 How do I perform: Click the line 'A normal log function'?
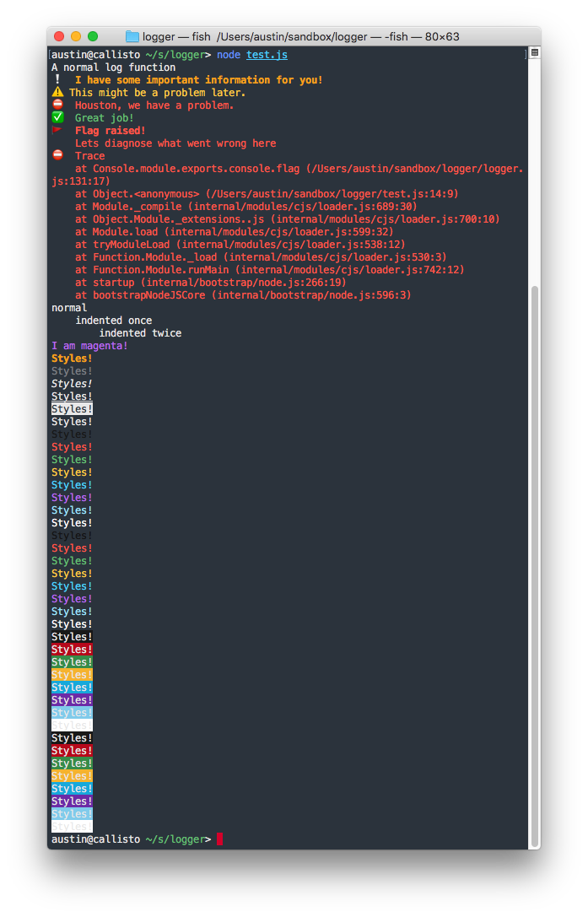tap(114, 67)
